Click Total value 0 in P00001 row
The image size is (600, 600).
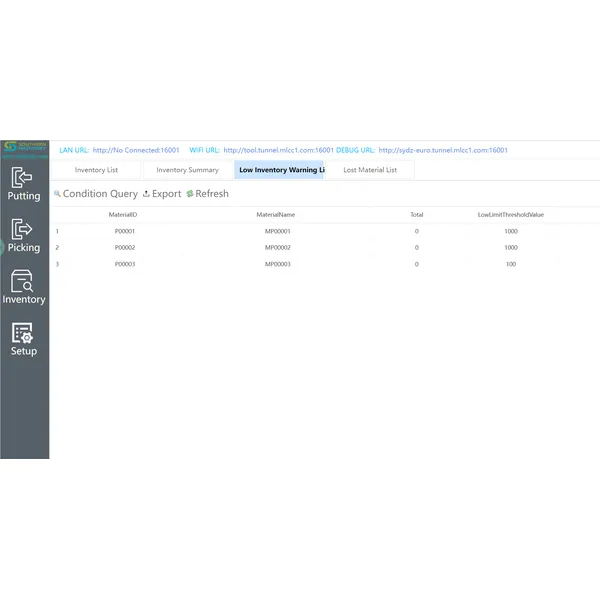(x=417, y=231)
